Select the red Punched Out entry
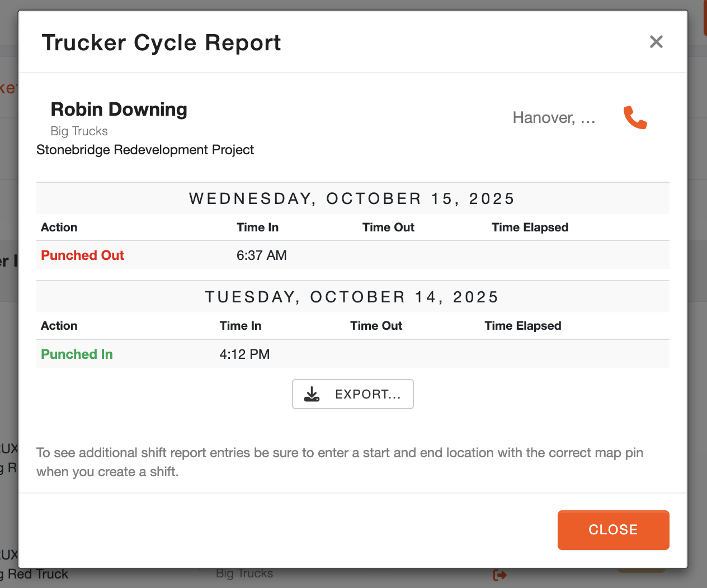 (82, 255)
